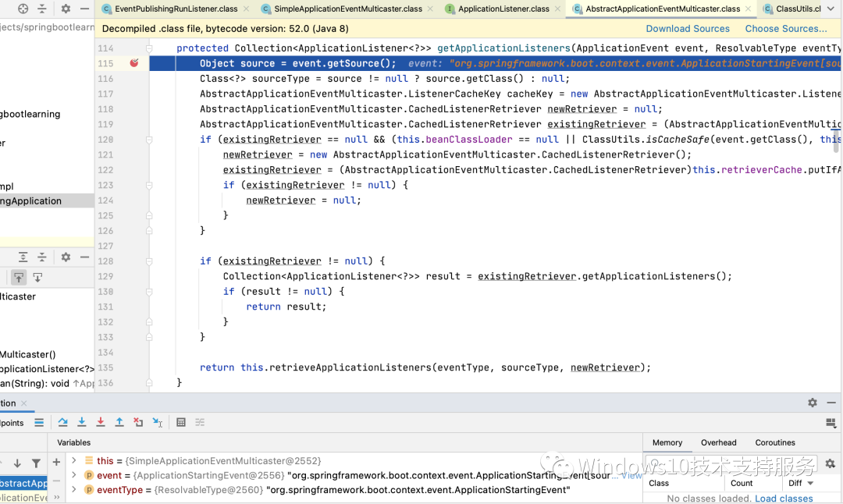
Task: Hide the Structure panel with minus icon
Action: click(84, 257)
